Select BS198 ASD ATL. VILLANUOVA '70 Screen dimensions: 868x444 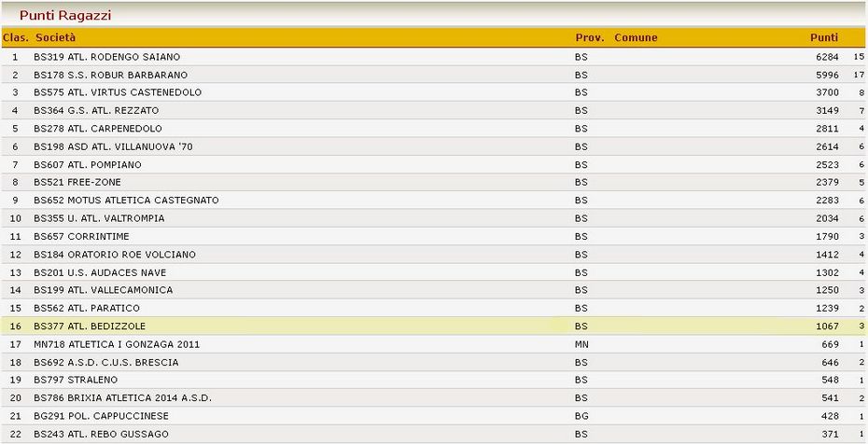tap(434, 146)
